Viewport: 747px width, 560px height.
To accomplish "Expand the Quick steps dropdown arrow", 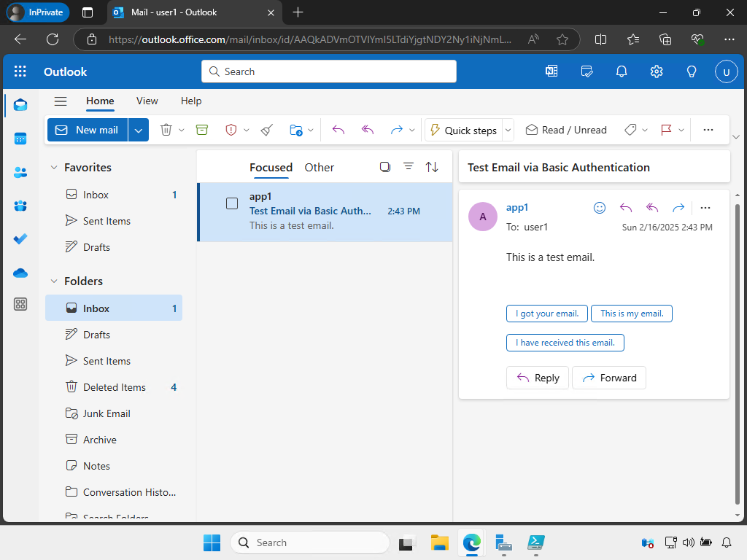I will 508,130.
